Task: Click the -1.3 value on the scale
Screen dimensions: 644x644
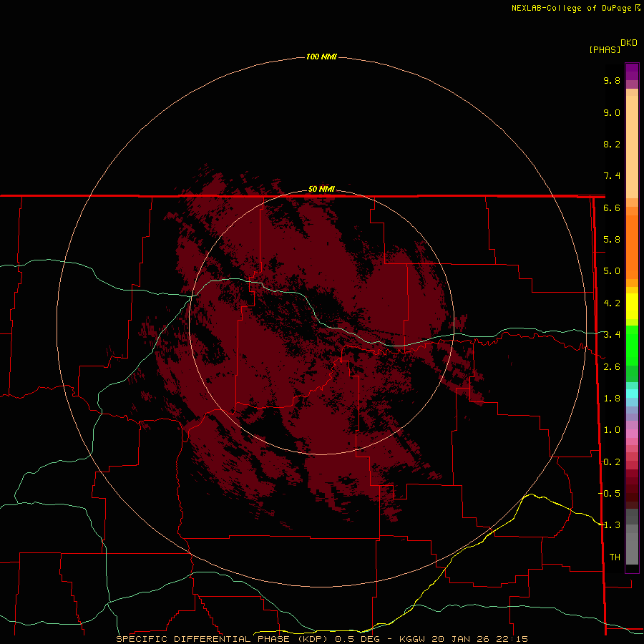Action: tap(609, 525)
